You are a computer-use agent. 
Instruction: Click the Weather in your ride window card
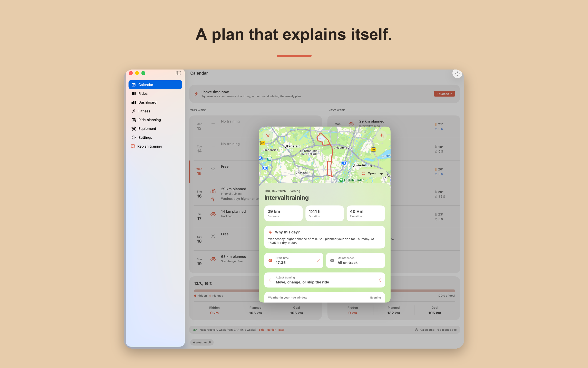point(324,297)
